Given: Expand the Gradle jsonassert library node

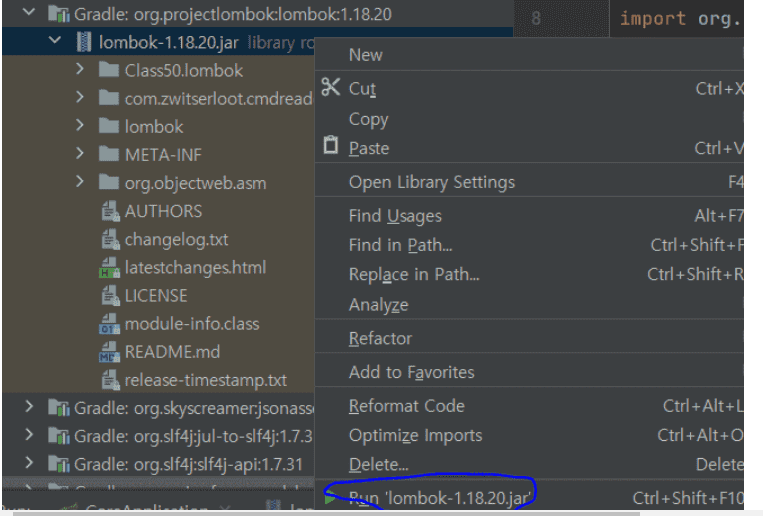Looking at the screenshot, I should pos(29,407).
